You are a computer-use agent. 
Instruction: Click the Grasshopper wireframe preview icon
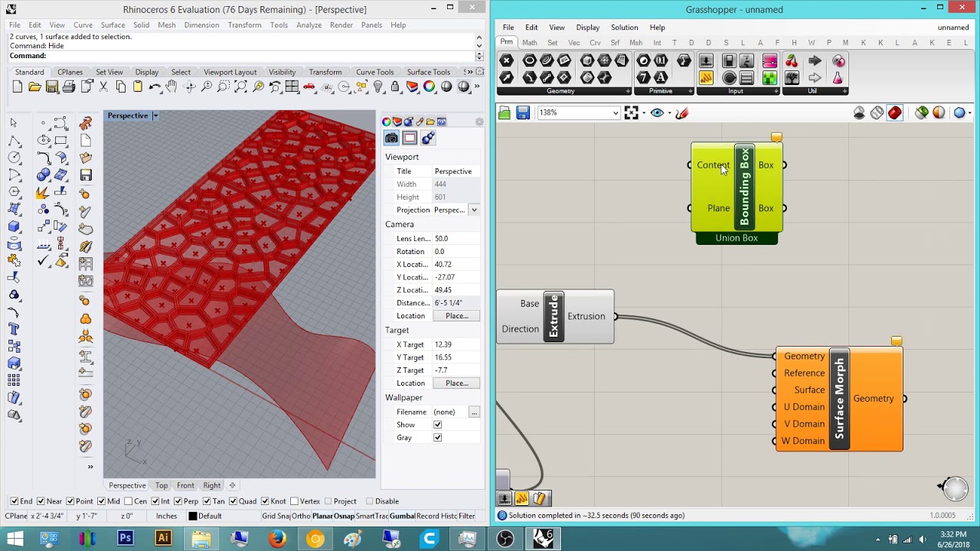pos(877,113)
